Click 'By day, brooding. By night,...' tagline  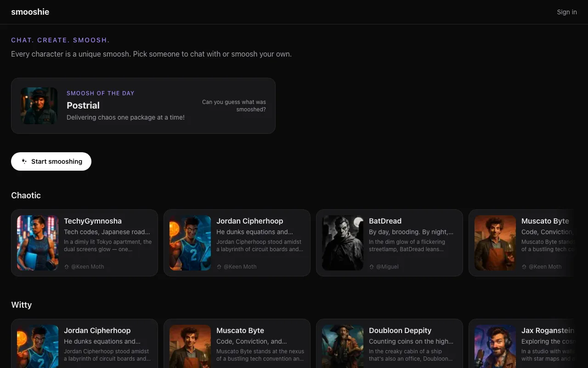point(411,232)
